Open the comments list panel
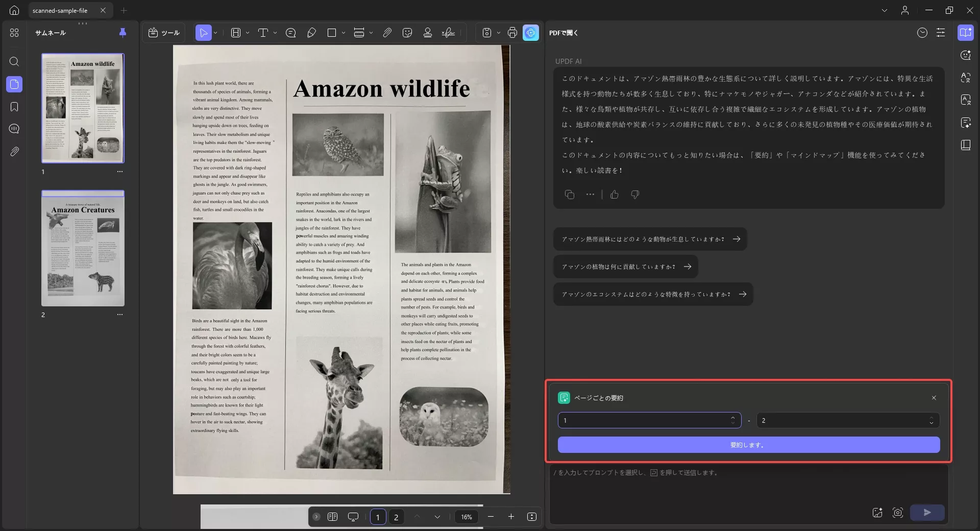980x531 pixels. pyautogui.click(x=14, y=129)
